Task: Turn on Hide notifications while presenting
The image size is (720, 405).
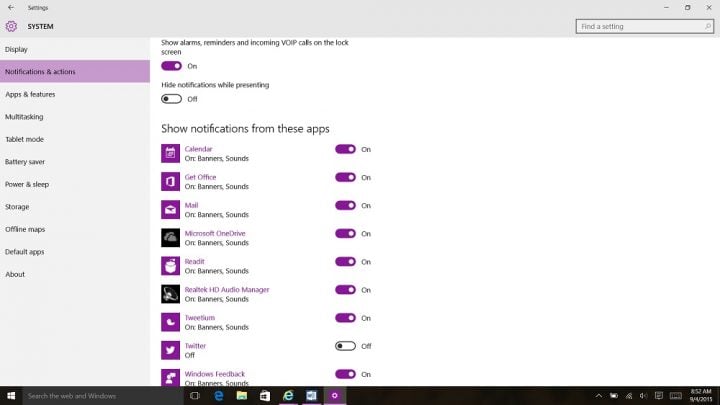Action: pyautogui.click(x=171, y=99)
